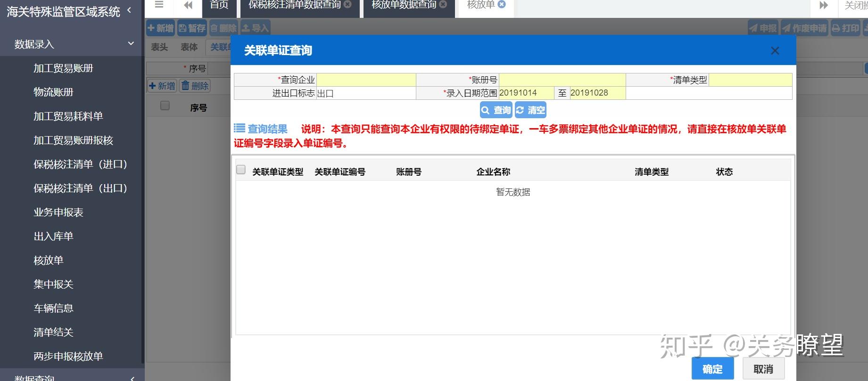
Task: Click the tab scroll-left double arrow
Action: [x=188, y=5]
